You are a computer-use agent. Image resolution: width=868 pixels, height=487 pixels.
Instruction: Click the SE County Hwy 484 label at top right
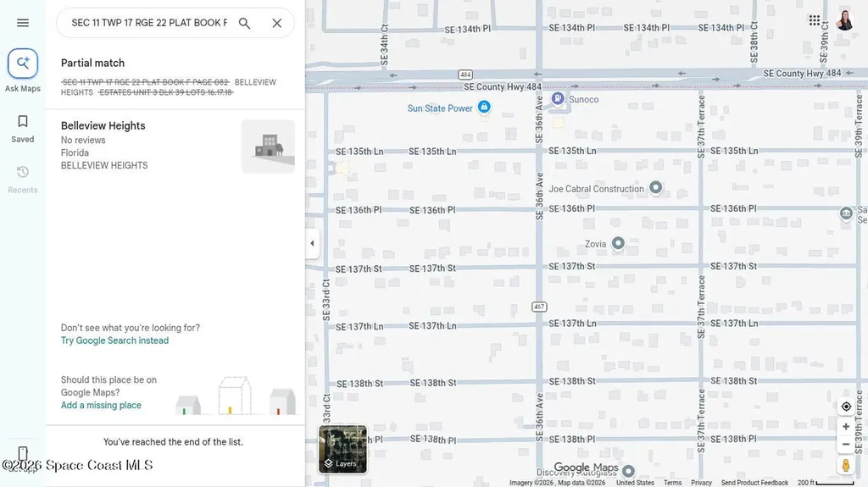(x=802, y=73)
